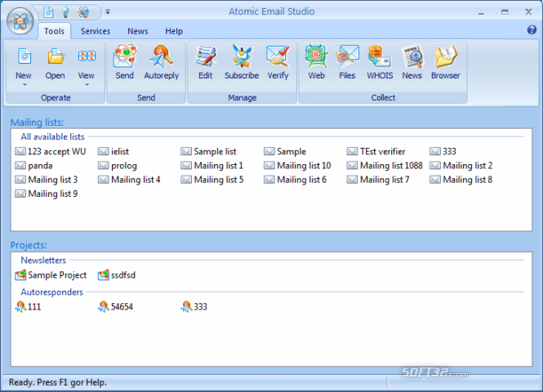Select 'Mailing list 1088'
Viewport: 543px width, 392px height.
coord(385,166)
